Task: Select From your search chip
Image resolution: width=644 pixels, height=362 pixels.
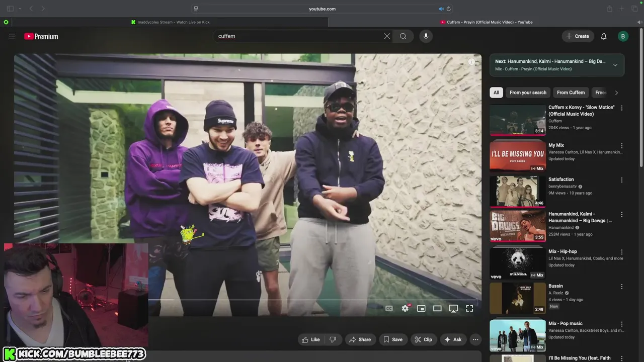Action: (x=528, y=93)
